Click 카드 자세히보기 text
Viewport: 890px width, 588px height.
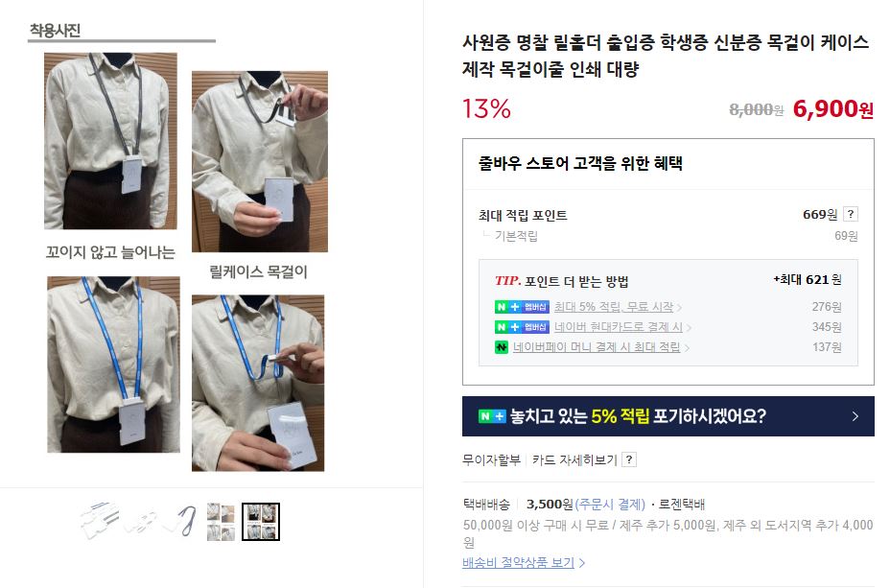point(574,460)
